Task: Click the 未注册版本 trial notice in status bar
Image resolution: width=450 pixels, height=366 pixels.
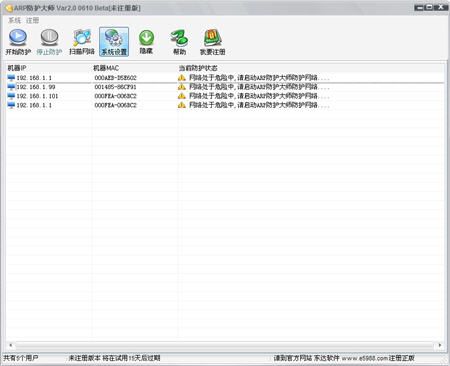Action: click(x=114, y=358)
